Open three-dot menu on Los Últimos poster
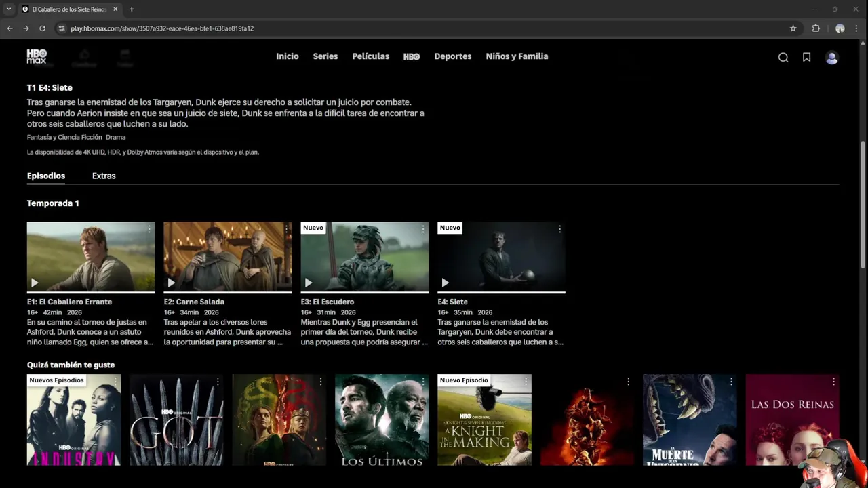868x488 pixels. 423,382
